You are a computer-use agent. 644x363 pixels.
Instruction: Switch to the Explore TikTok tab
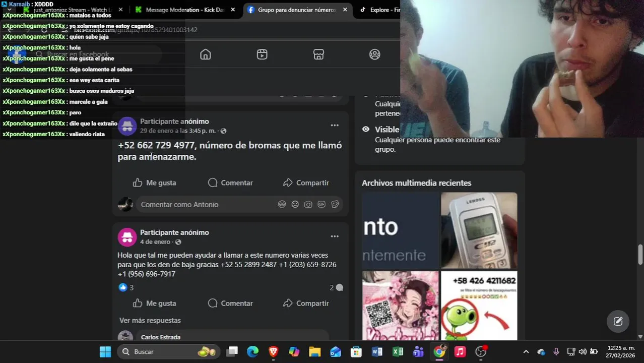point(379,10)
